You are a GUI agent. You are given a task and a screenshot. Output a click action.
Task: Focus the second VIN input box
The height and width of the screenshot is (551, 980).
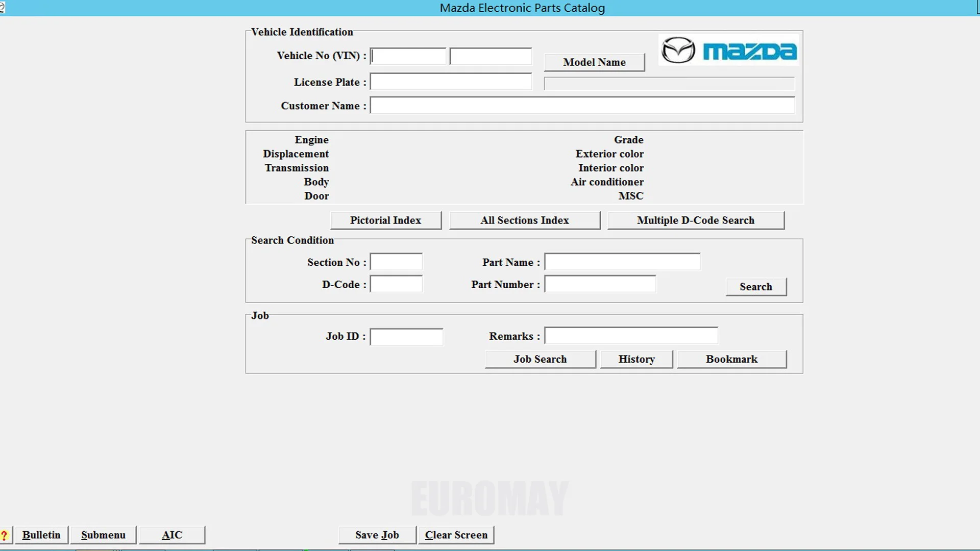click(x=491, y=56)
